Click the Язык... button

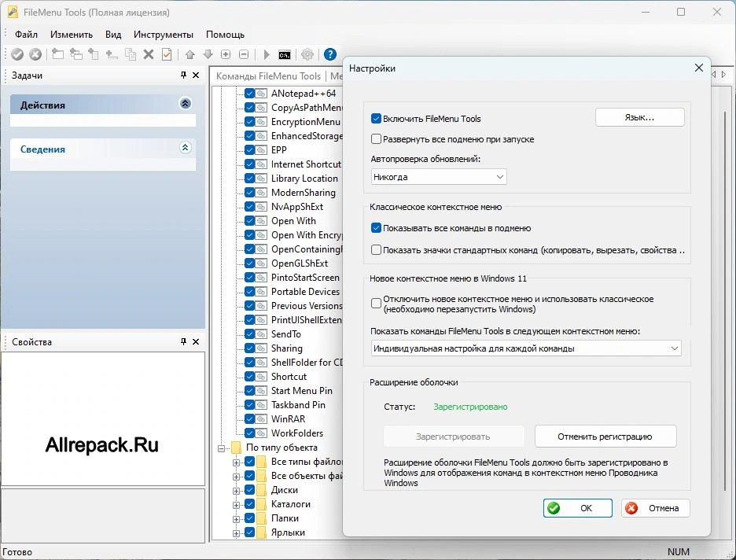click(x=640, y=117)
